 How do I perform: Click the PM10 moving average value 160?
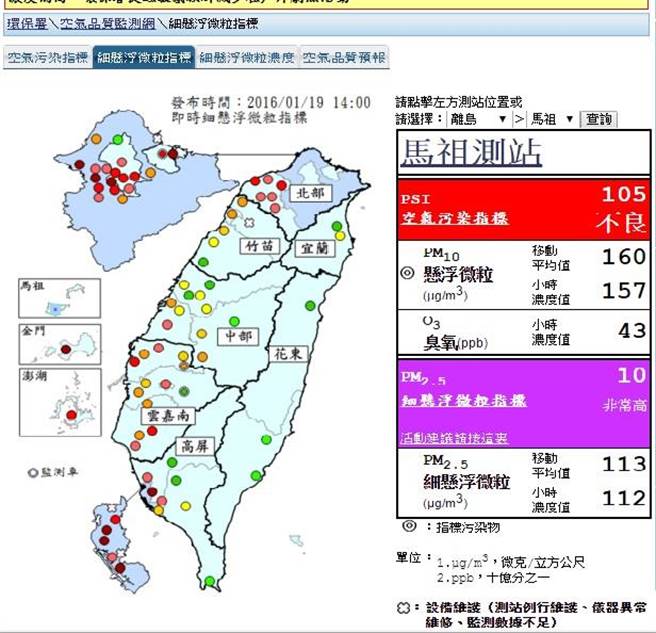623,256
